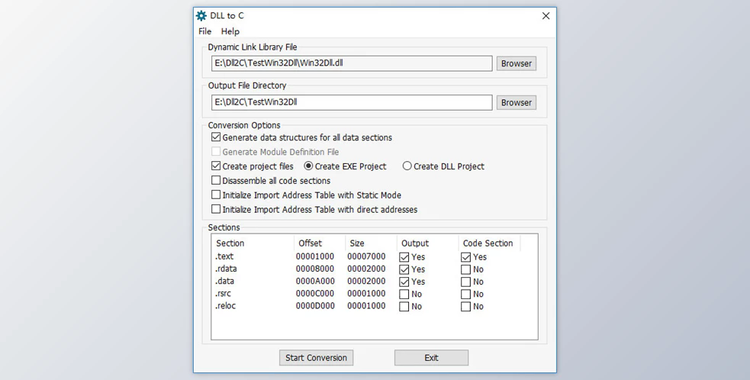Screen dimensions: 750x380
Task: Uncheck Output checkbox for .data section
Action: 404,282
